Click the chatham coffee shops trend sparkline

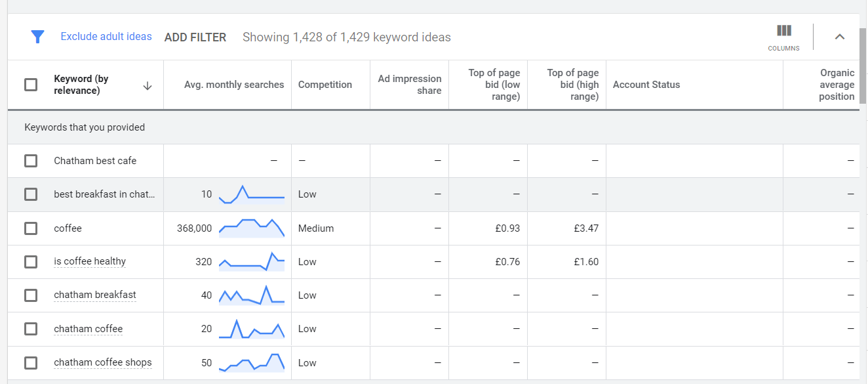pyautogui.click(x=252, y=362)
